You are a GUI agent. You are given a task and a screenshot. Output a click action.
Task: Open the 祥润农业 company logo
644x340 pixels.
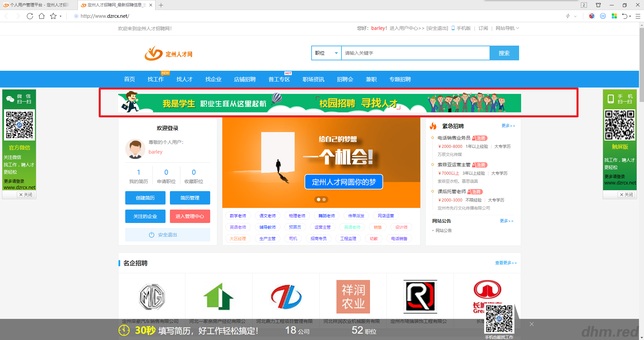coord(353,297)
